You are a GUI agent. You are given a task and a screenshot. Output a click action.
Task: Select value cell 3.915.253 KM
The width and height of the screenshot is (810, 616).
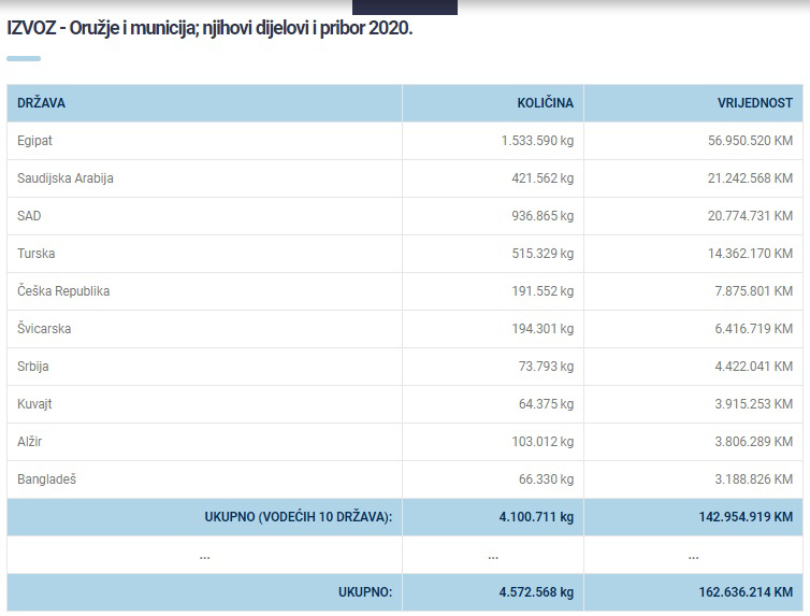point(693,404)
